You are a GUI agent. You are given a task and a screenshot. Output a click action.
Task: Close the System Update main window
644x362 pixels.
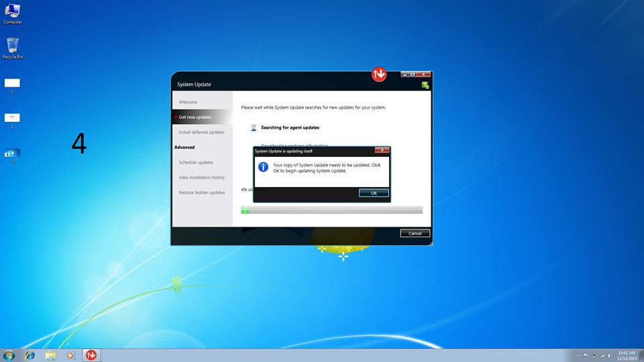(423, 74)
